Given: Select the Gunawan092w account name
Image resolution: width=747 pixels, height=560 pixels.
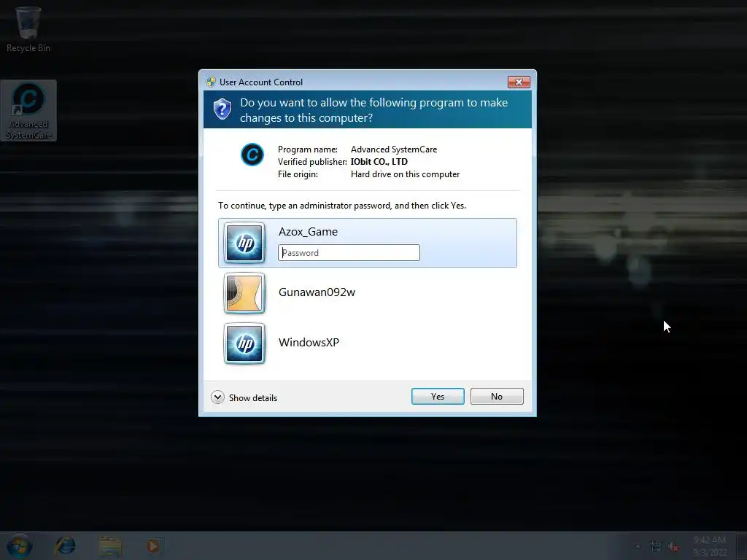Looking at the screenshot, I should 317,292.
